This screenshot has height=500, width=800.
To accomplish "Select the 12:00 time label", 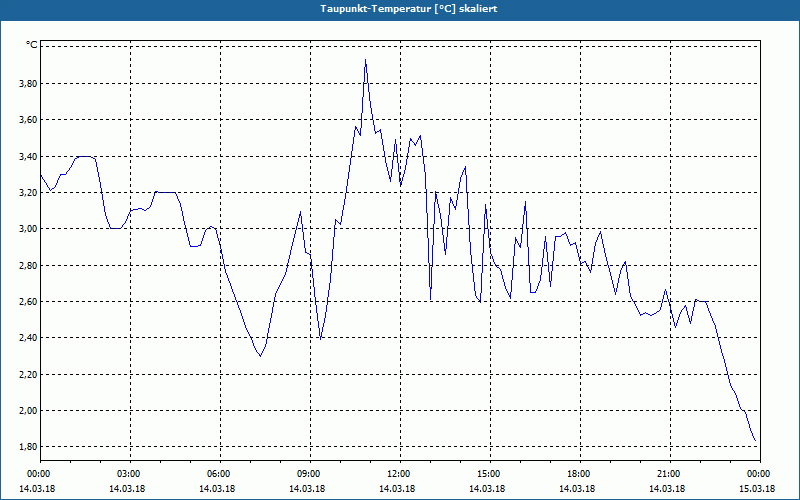I will tap(401, 474).
